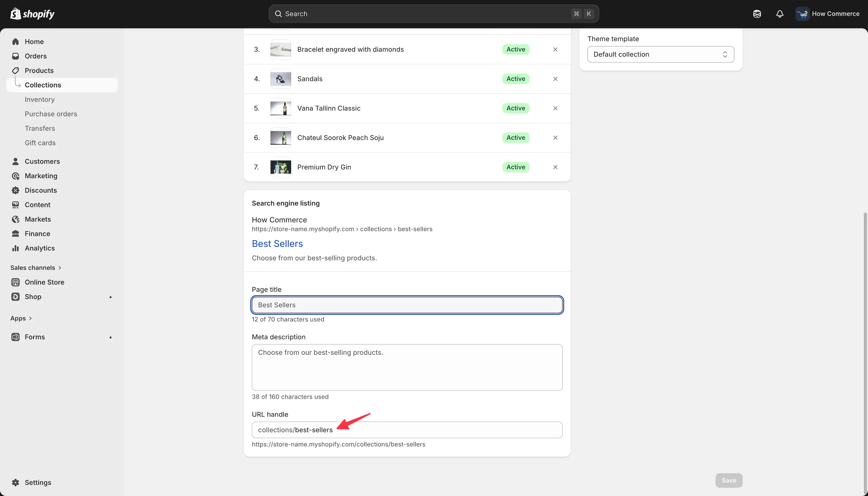The height and width of the screenshot is (496, 868).
Task: Click the Bracelet product thumbnail
Action: click(x=281, y=49)
